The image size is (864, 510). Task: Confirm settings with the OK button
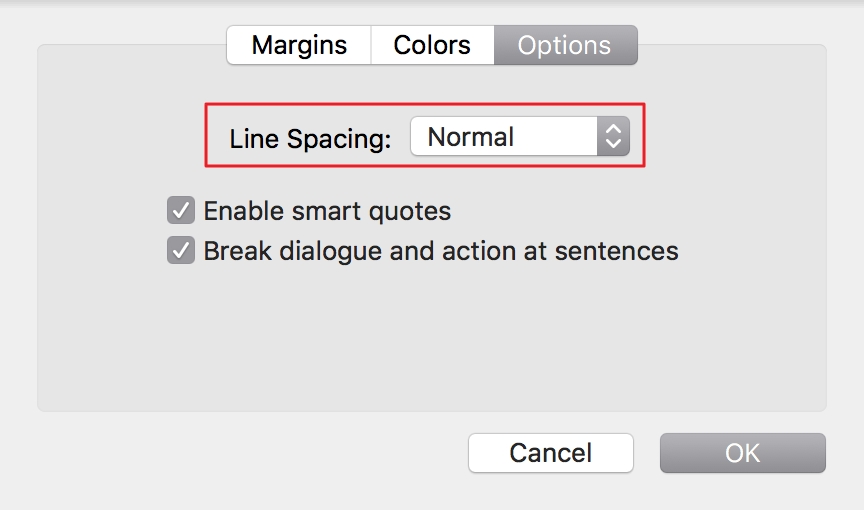[743, 453]
